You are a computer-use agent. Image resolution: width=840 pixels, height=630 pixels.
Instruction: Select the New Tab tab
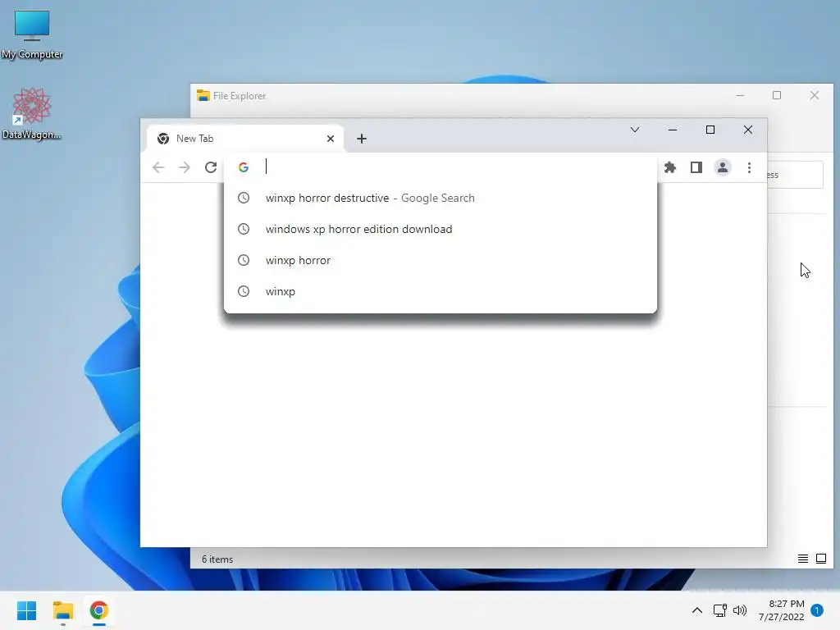tap(244, 139)
